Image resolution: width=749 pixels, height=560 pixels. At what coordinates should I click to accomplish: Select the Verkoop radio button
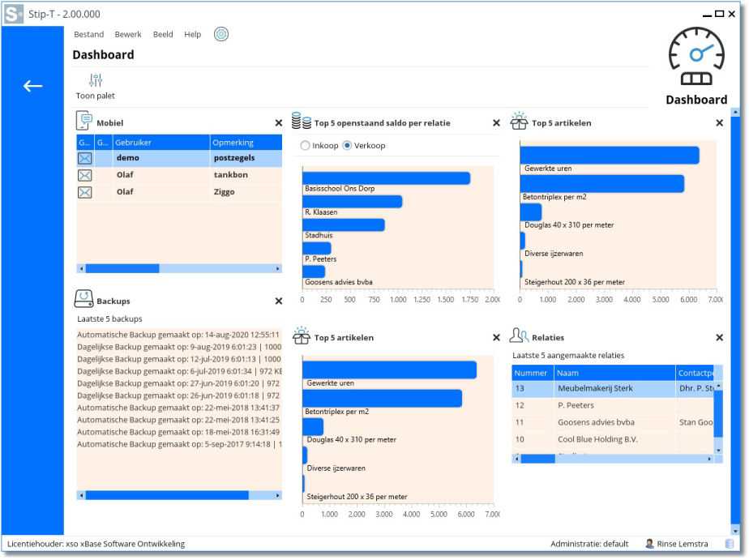click(x=348, y=146)
